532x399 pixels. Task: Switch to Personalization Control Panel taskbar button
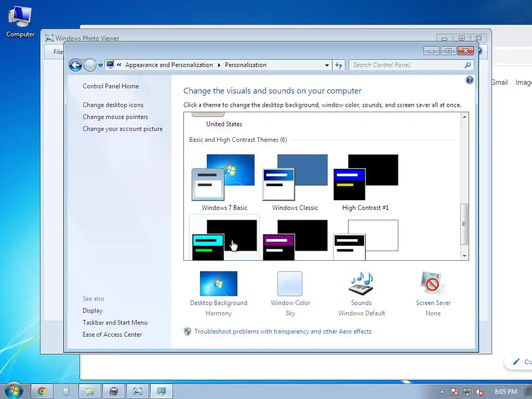162,392
